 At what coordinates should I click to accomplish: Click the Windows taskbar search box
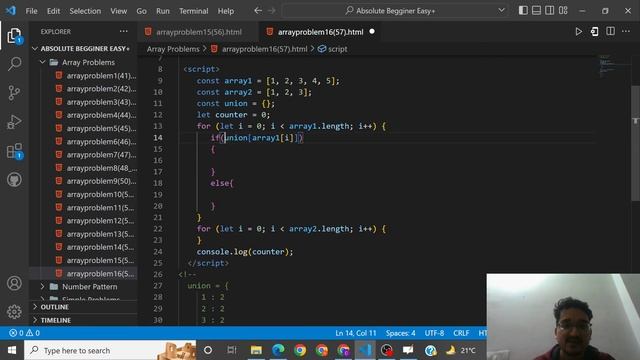(x=110, y=350)
